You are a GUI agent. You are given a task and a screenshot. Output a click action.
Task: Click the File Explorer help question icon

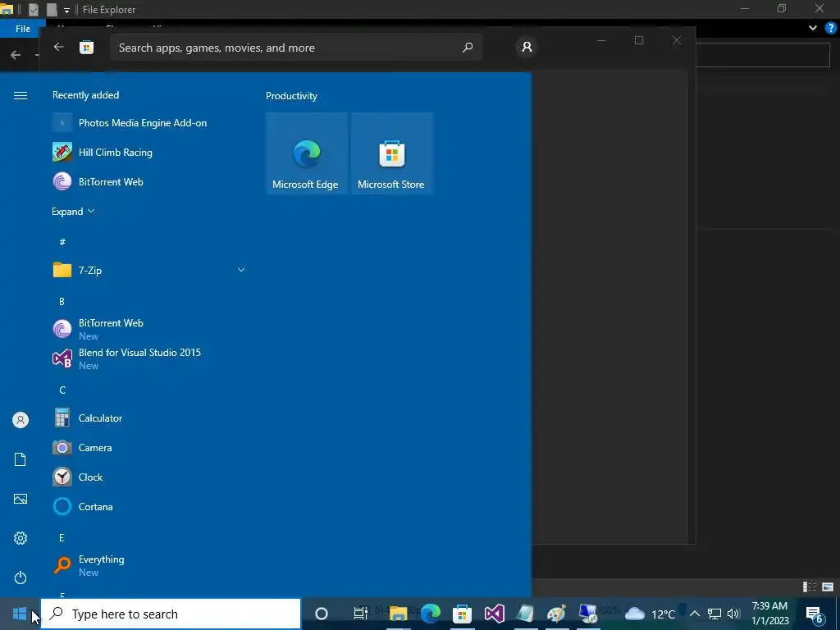(830, 28)
